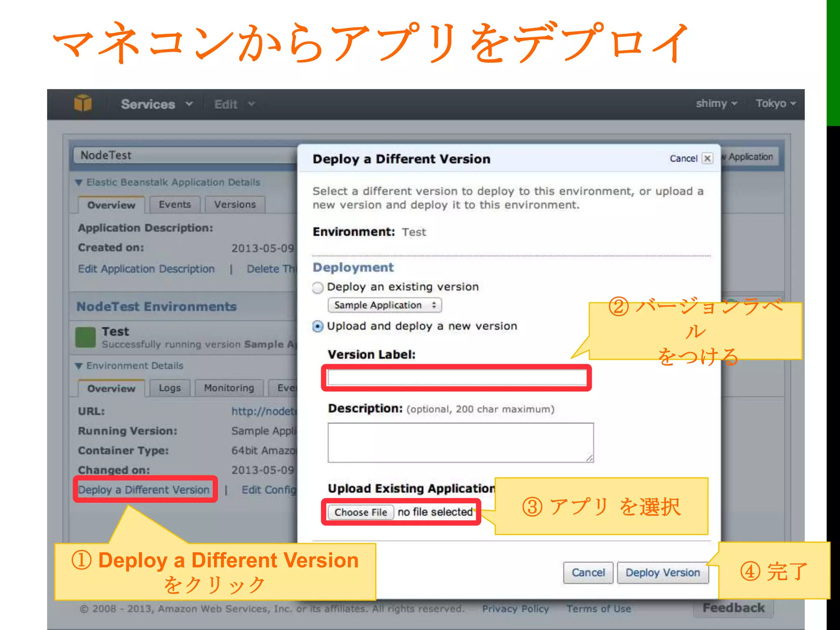Image resolution: width=840 pixels, height=630 pixels.
Task: Collapse Elastic Beanstalk Application Details section
Action: point(79,183)
